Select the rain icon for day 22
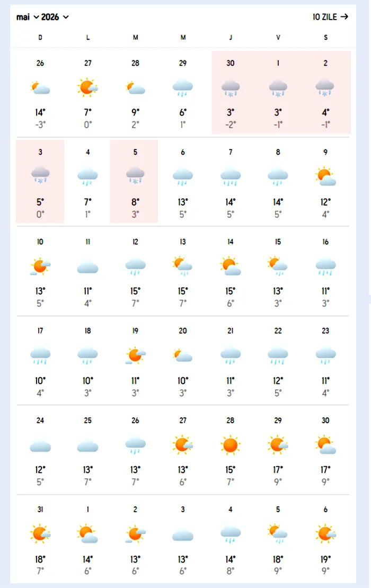371x588 pixels. 278,355
